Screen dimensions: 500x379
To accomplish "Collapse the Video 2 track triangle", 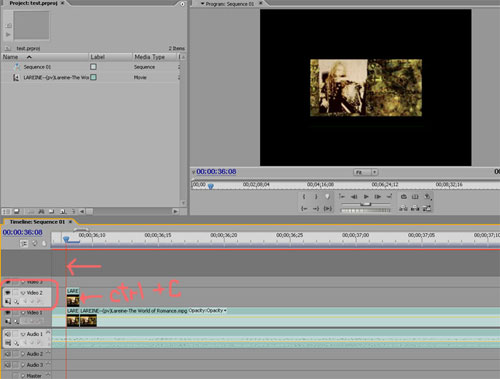I will coord(23,293).
